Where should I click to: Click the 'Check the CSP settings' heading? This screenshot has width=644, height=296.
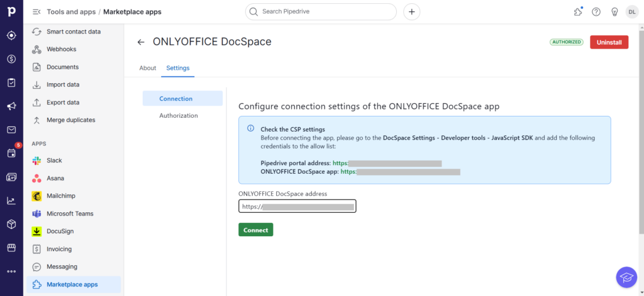pos(293,130)
